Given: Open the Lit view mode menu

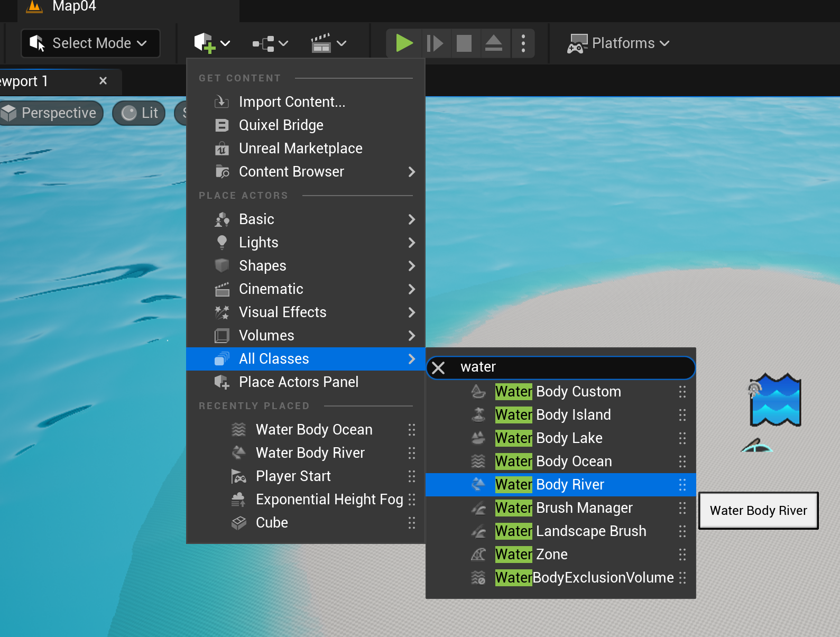Looking at the screenshot, I should pyautogui.click(x=140, y=113).
